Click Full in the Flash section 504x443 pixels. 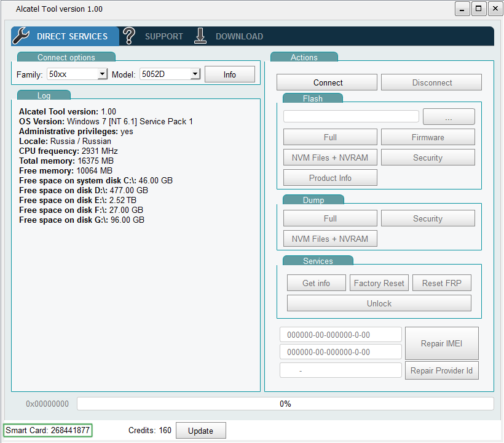[x=330, y=137]
